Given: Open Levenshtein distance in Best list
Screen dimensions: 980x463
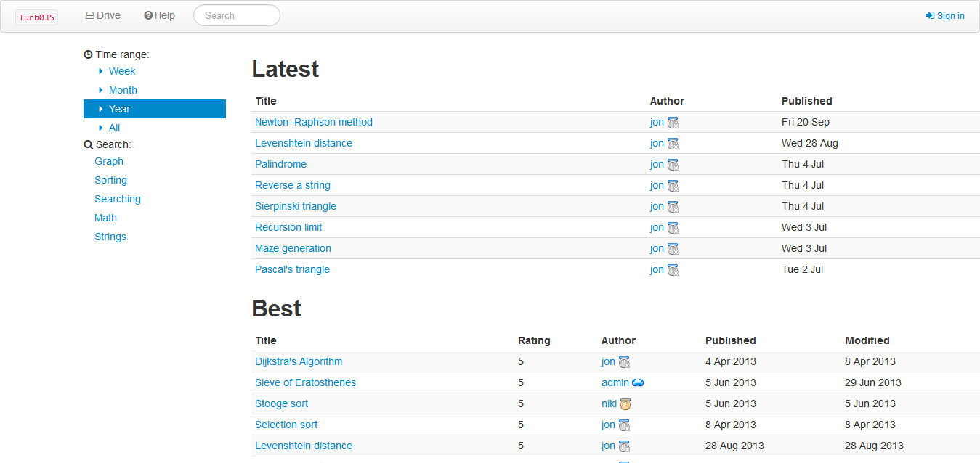Looking at the screenshot, I should click(304, 446).
